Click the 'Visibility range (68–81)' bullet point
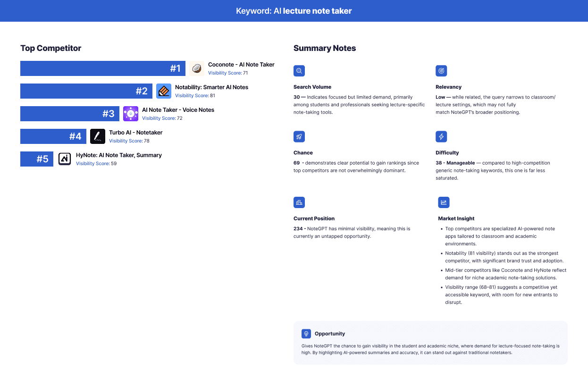Image resolution: width=588 pixels, height=385 pixels. 501,295
